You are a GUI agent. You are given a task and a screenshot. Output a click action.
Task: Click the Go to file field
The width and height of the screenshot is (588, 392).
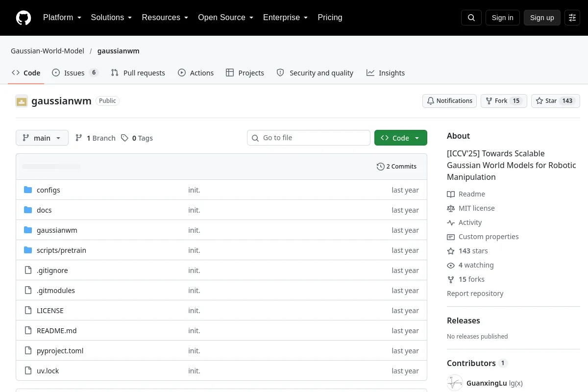click(309, 138)
